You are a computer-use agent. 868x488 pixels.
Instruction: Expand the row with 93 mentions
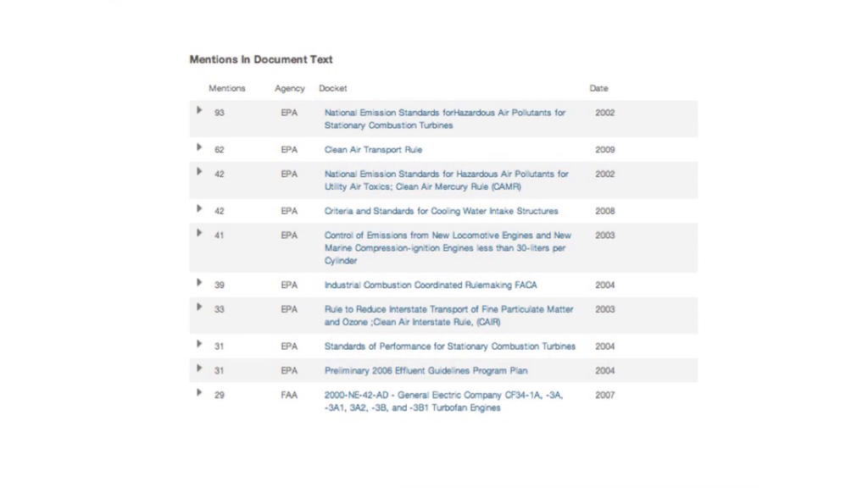coord(199,111)
